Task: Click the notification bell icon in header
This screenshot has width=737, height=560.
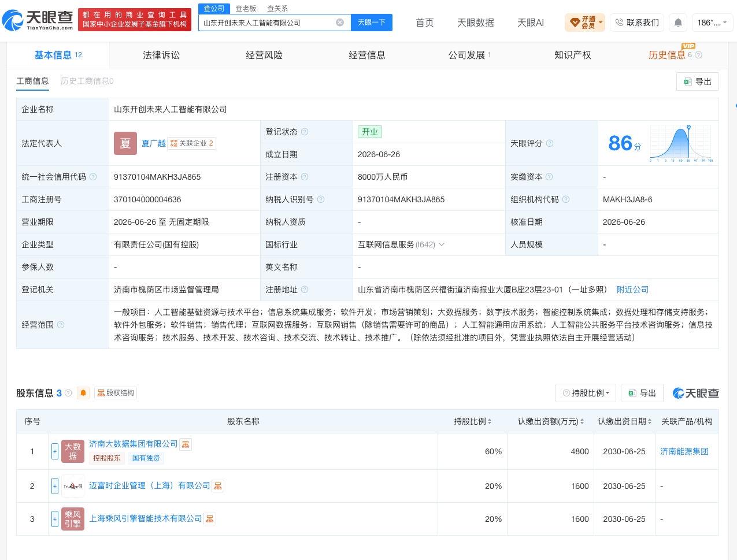Action: [x=678, y=23]
